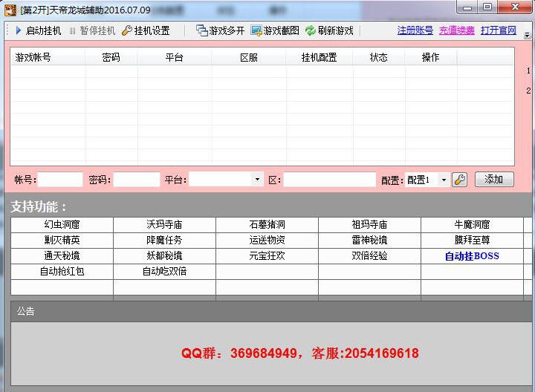Click the 状态 column header

[x=379, y=57]
